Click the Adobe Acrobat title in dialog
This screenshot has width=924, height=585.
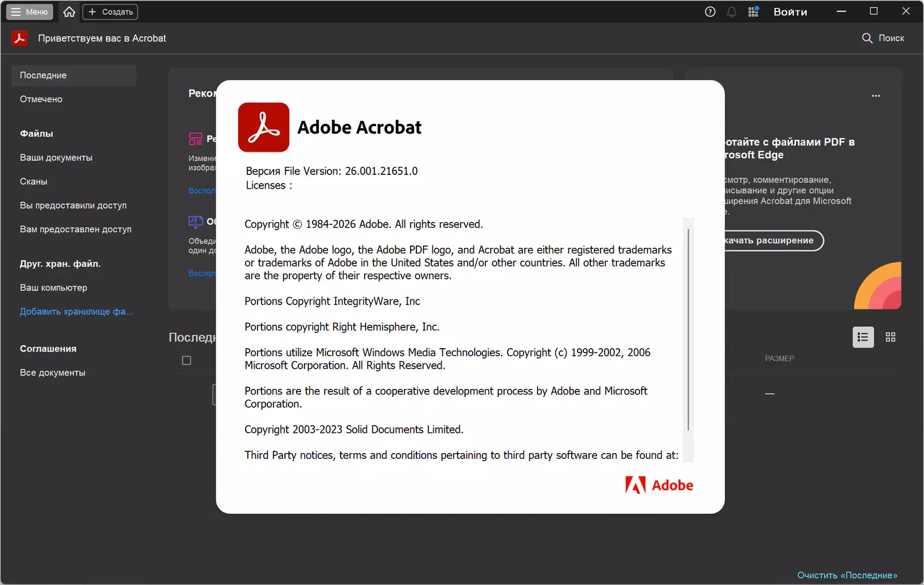click(359, 127)
